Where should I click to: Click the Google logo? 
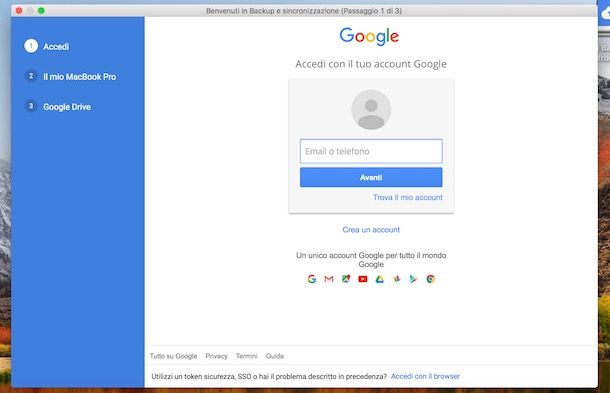click(369, 37)
